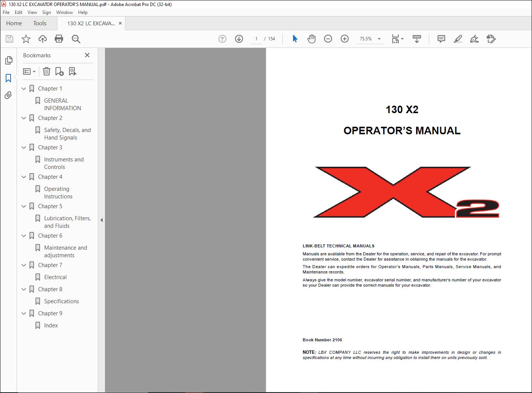This screenshot has width=532, height=393.
Task: Close the 130 X2 LC EXCAVA document tab
Action: tap(120, 23)
